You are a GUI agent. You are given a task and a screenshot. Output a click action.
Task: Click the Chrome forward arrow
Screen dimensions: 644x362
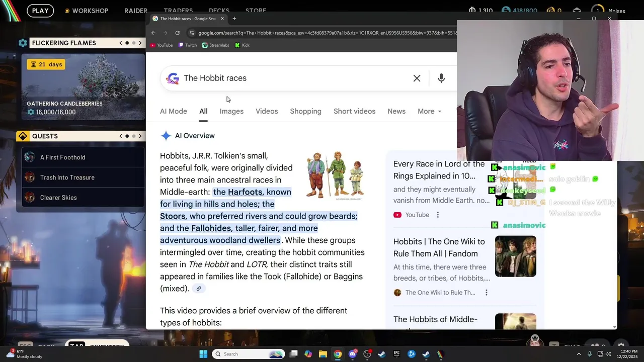tap(165, 33)
